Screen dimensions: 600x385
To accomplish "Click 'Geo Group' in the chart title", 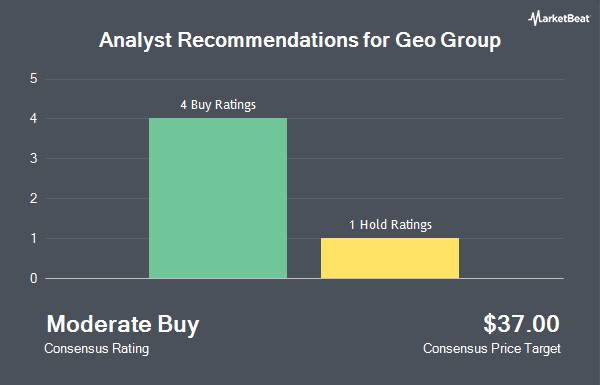I will tap(448, 41).
